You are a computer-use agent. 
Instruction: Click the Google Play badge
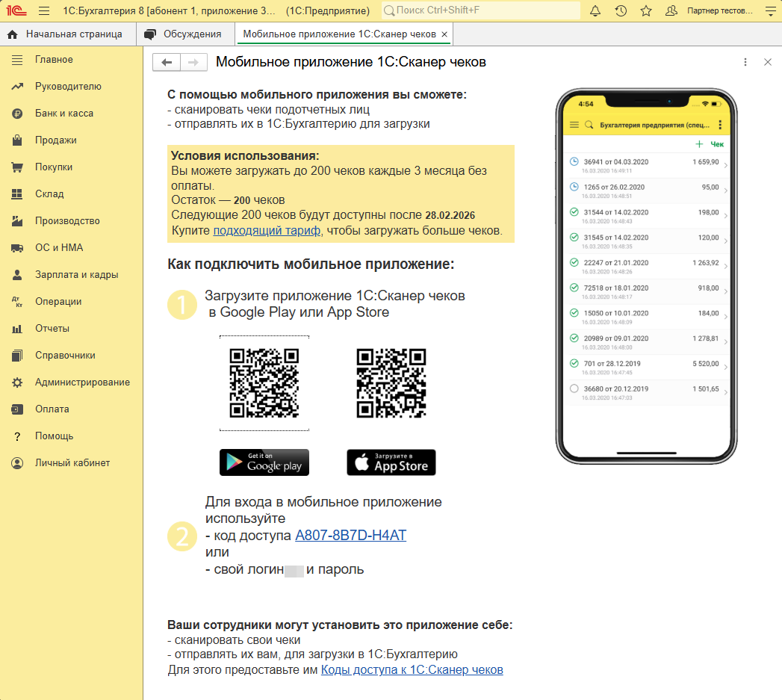(x=264, y=462)
